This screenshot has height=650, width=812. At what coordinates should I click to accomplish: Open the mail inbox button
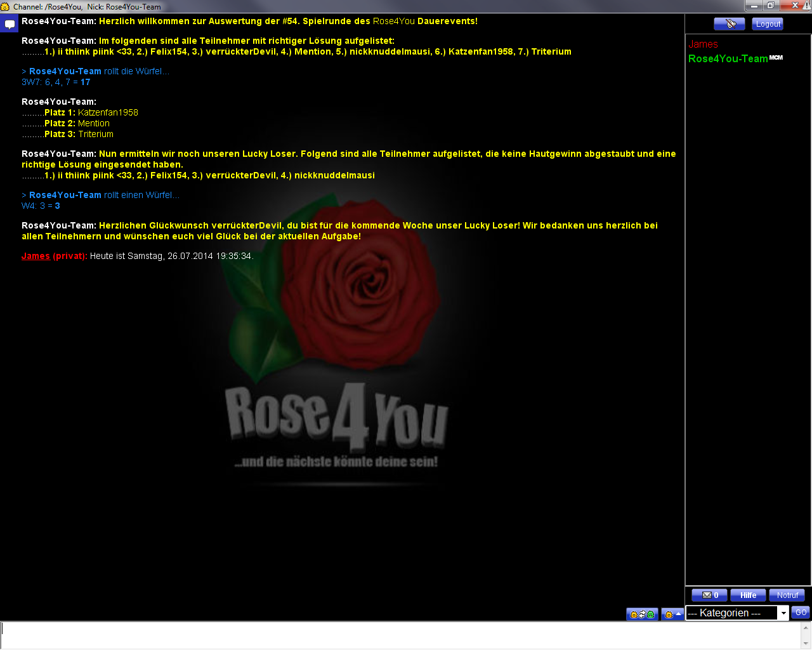[x=709, y=595]
